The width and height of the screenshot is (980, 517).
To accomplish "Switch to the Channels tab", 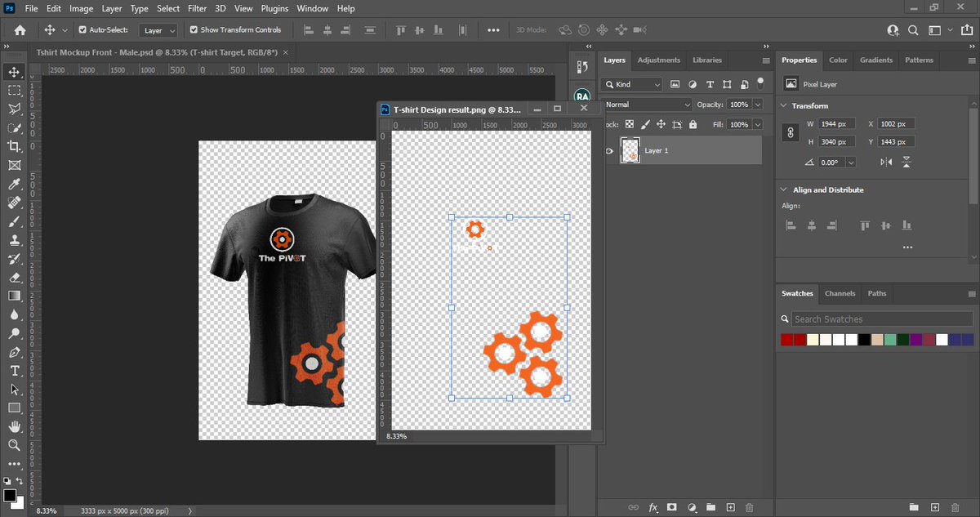I will pos(840,293).
